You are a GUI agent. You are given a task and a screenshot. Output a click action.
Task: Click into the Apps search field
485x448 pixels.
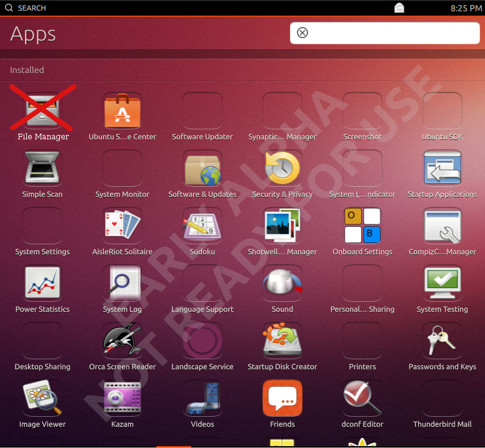click(385, 32)
